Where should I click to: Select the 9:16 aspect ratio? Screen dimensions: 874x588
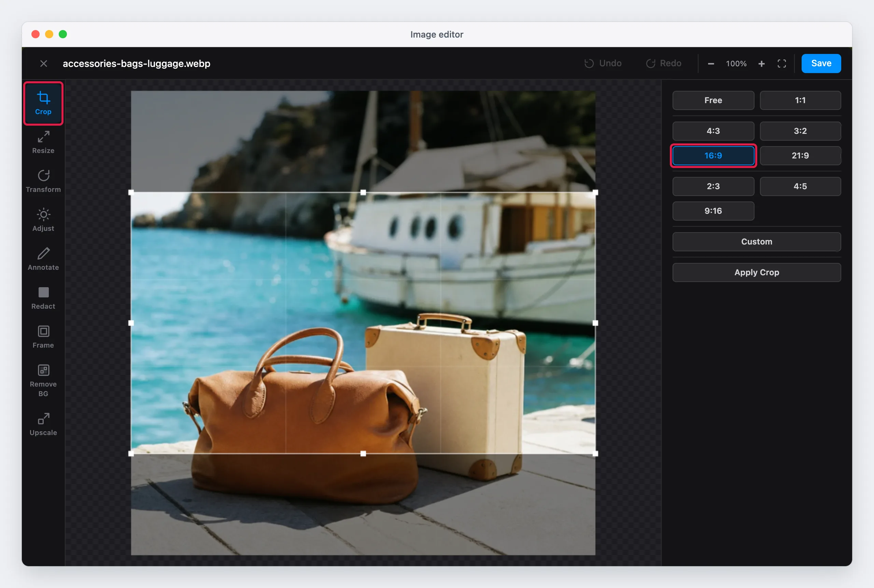(x=713, y=211)
